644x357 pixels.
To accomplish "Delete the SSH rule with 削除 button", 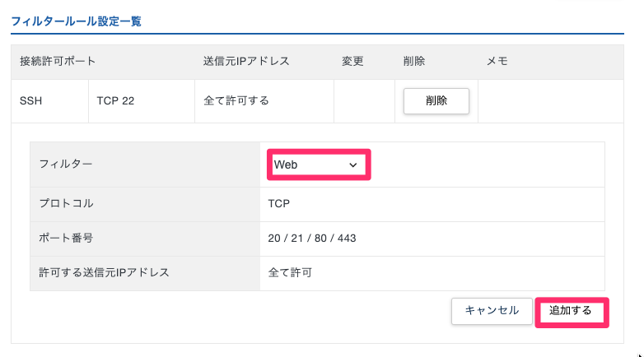I will coord(436,101).
